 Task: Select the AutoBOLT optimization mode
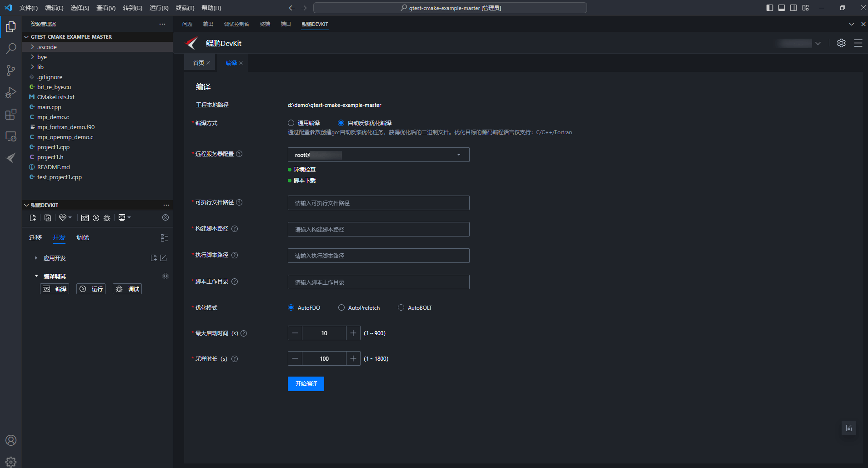point(401,308)
